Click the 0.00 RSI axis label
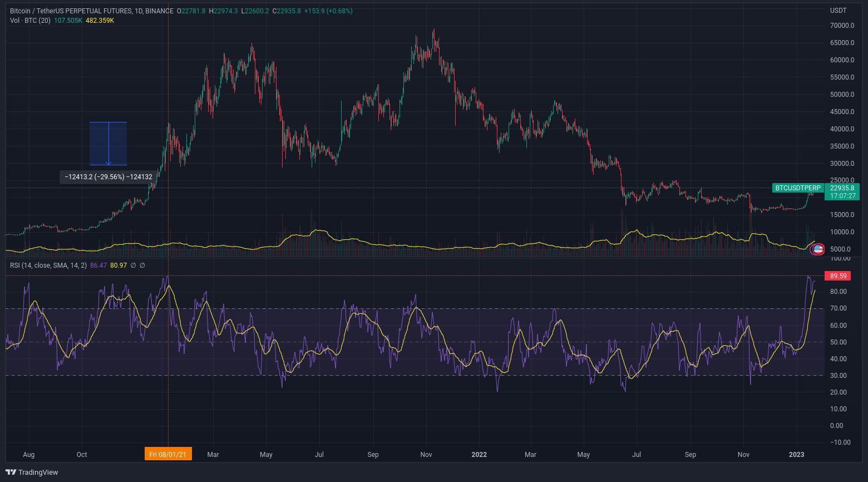Image resolution: width=868 pixels, height=482 pixels. click(836, 426)
